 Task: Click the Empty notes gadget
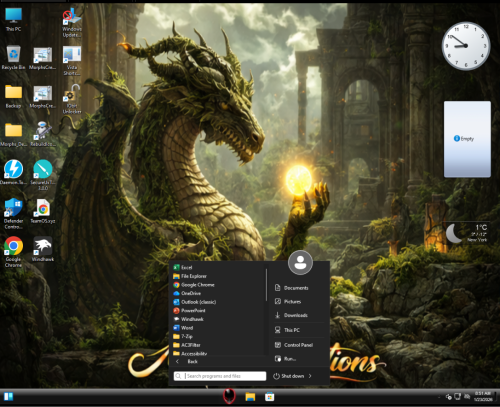tap(467, 139)
